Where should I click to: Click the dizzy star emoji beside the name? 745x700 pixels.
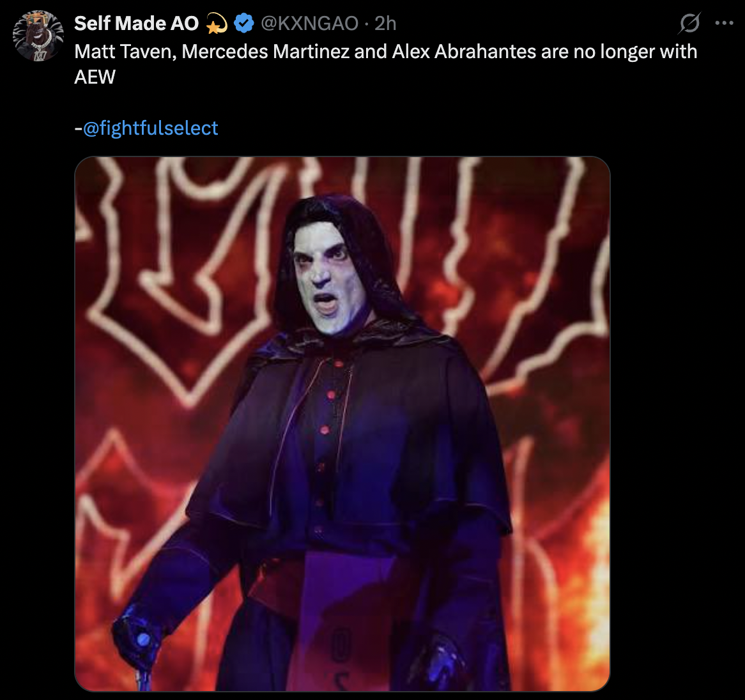[x=217, y=23]
